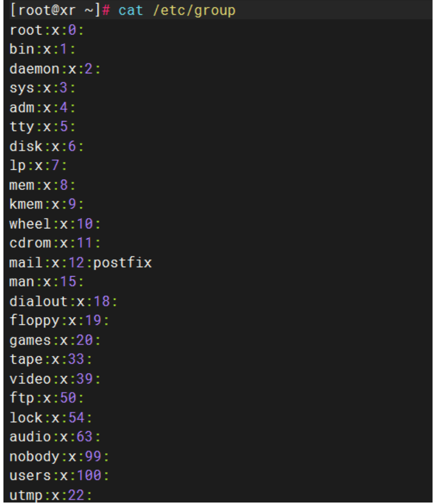Click the cdrom group entry
Image resolution: width=433 pixels, height=504 pixels.
pos(55,244)
